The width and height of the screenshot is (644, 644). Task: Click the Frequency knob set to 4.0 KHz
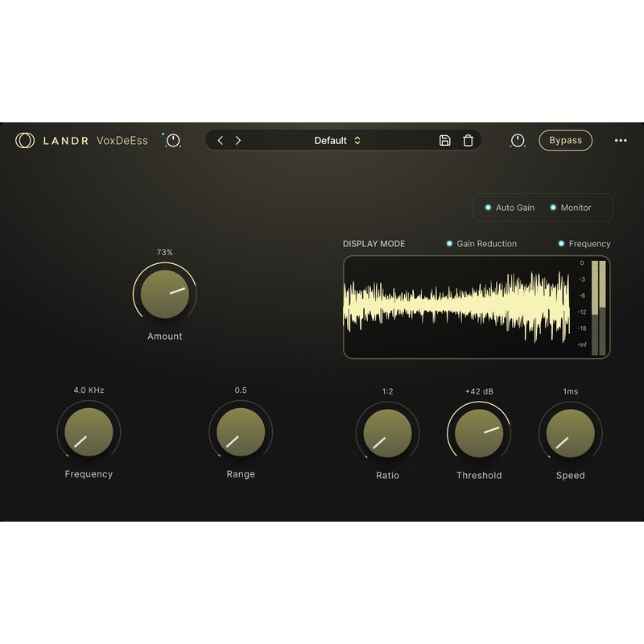pyautogui.click(x=88, y=433)
